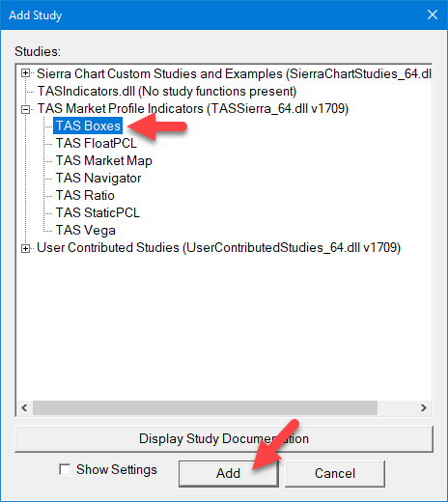Select TAS Vega study
Image resolution: width=448 pixels, height=502 pixels.
point(86,230)
